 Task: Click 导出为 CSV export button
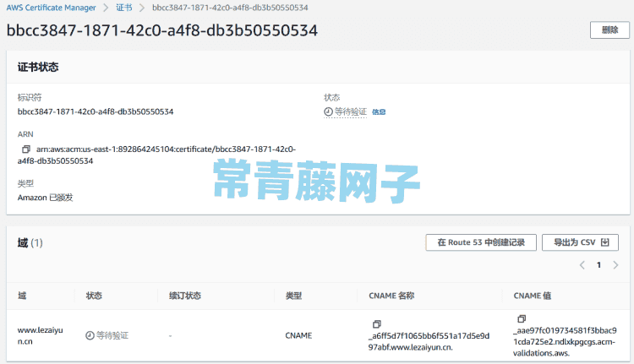pyautogui.click(x=580, y=242)
